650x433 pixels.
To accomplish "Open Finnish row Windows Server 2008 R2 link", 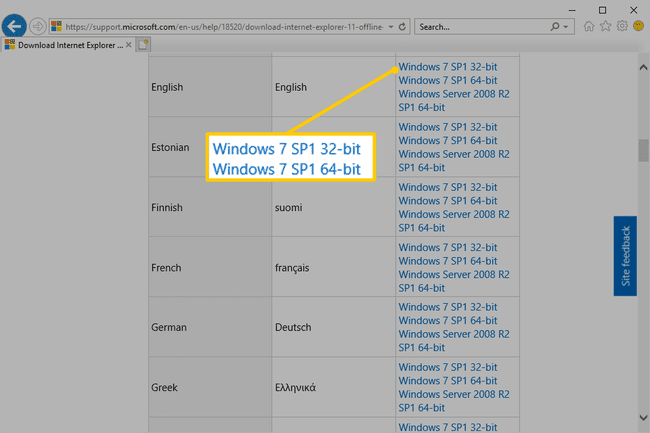I will [454, 221].
